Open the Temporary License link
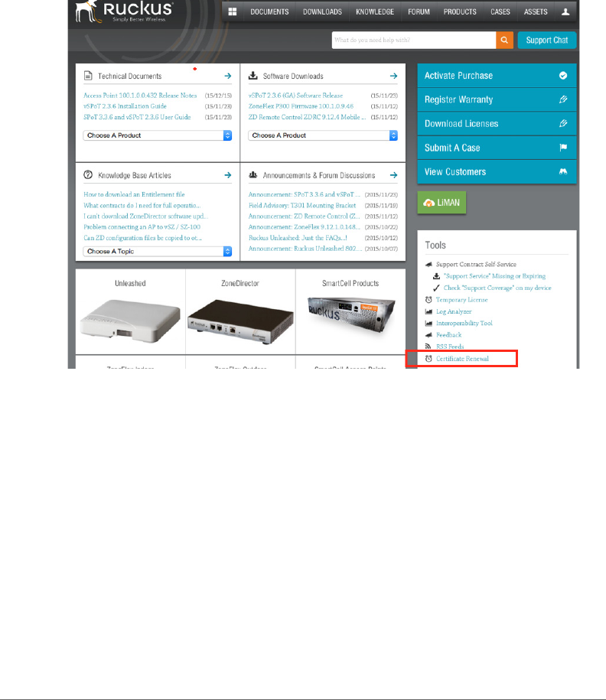The width and height of the screenshot is (606, 700). coord(461,300)
